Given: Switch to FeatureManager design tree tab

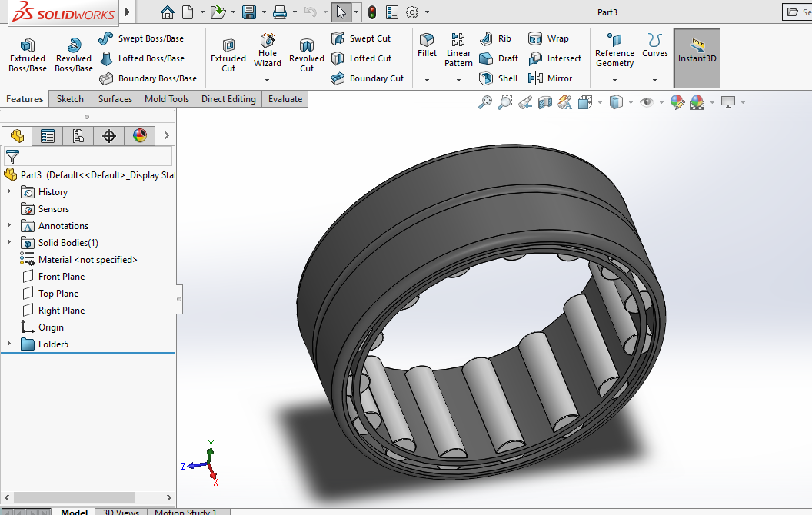Looking at the screenshot, I should tap(17, 136).
